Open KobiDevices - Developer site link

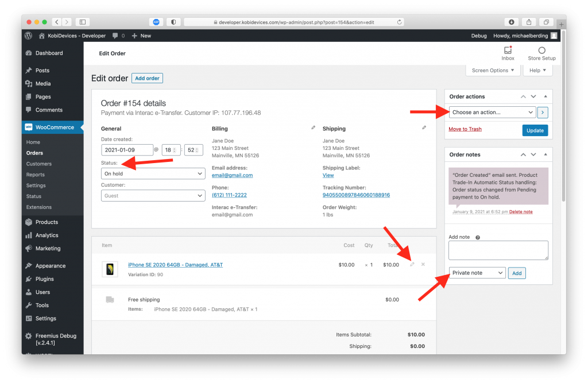coord(72,36)
